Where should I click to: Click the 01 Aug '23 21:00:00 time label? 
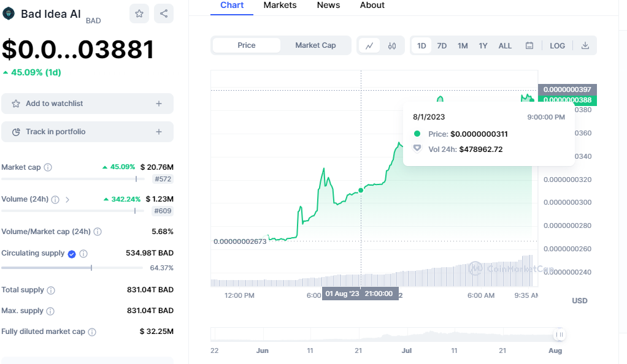pos(360,294)
